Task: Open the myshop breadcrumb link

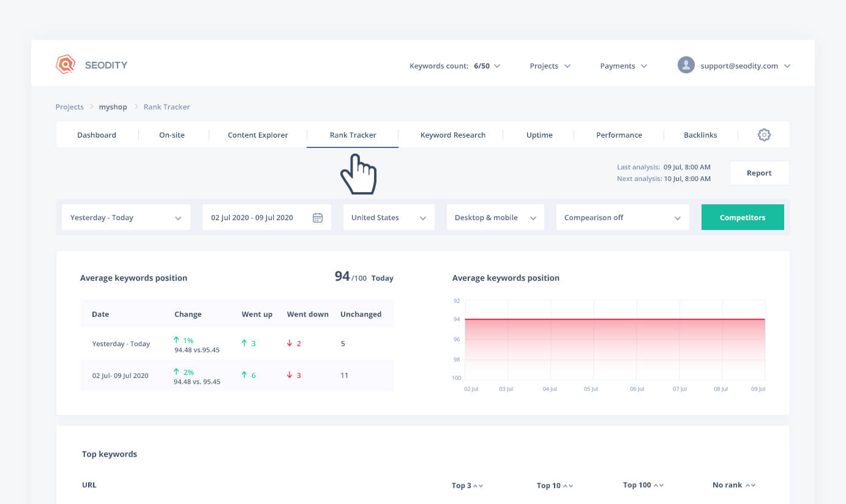Action: coord(113,107)
